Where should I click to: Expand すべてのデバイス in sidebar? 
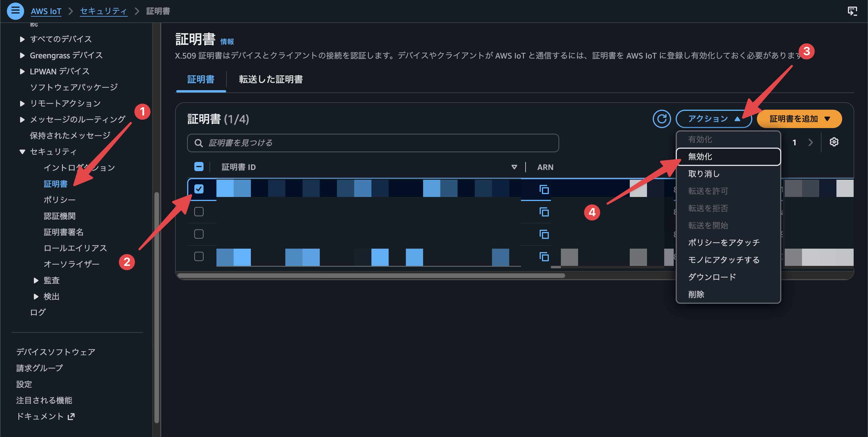point(22,39)
